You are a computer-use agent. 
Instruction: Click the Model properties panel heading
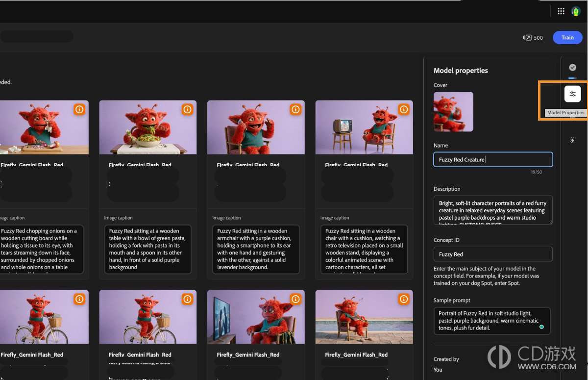[461, 71]
